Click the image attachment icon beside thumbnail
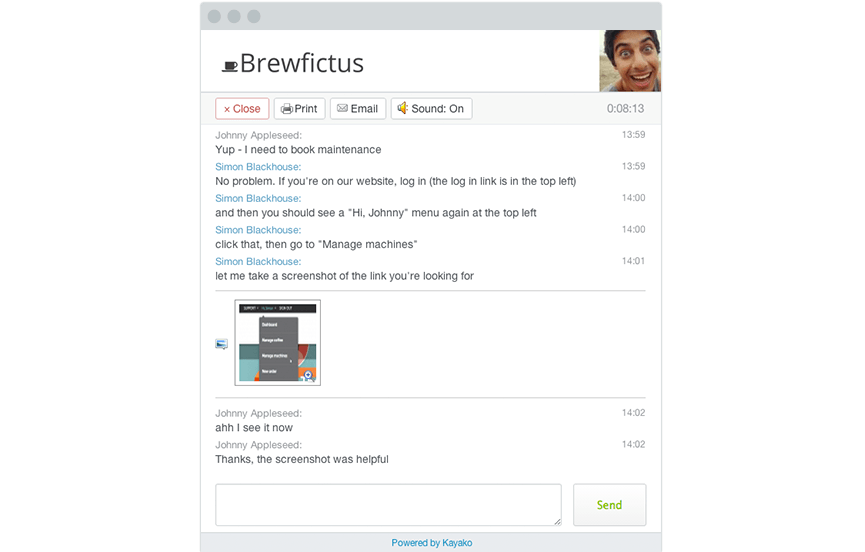Screen dimensions: 865x552 (x=221, y=344)
